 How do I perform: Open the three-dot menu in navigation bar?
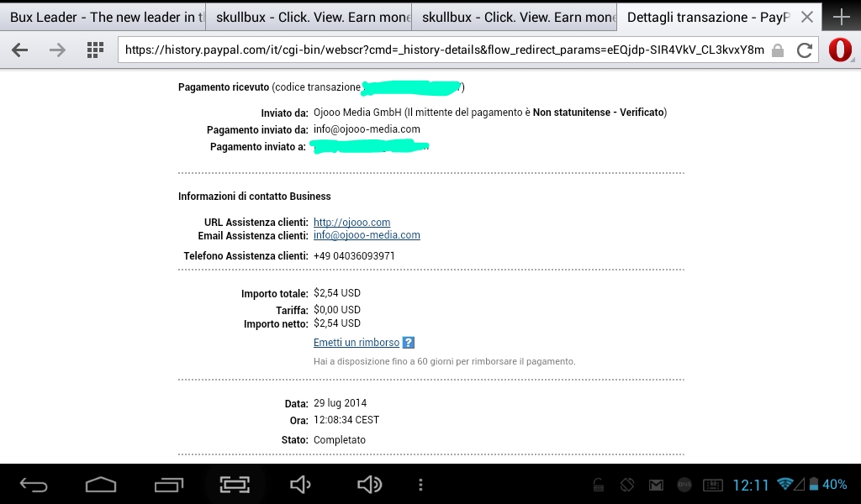pos(420,485)
